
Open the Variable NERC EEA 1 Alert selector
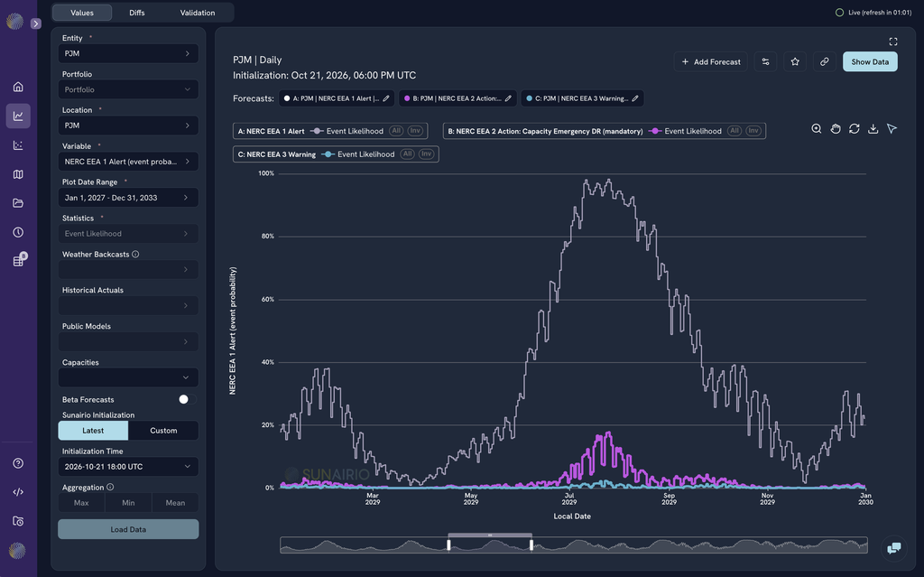click(x=128, y=162)
